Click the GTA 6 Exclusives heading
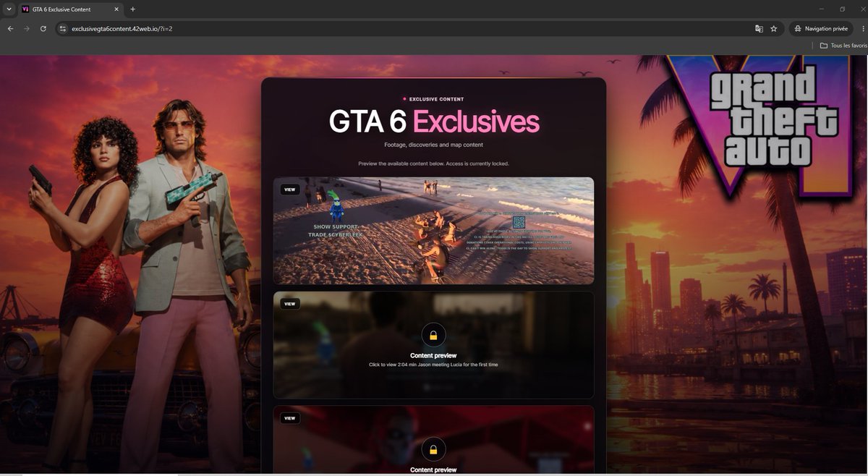 (434, 122)
